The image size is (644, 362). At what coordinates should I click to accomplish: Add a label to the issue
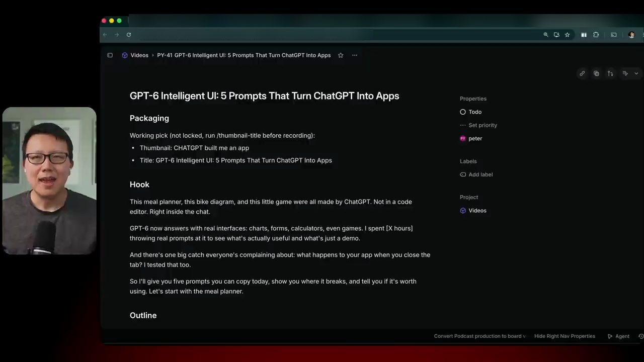[476, 174]
